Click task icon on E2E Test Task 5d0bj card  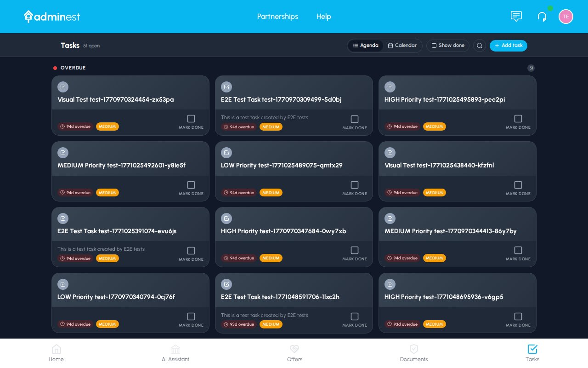click(x=226, y=87)
